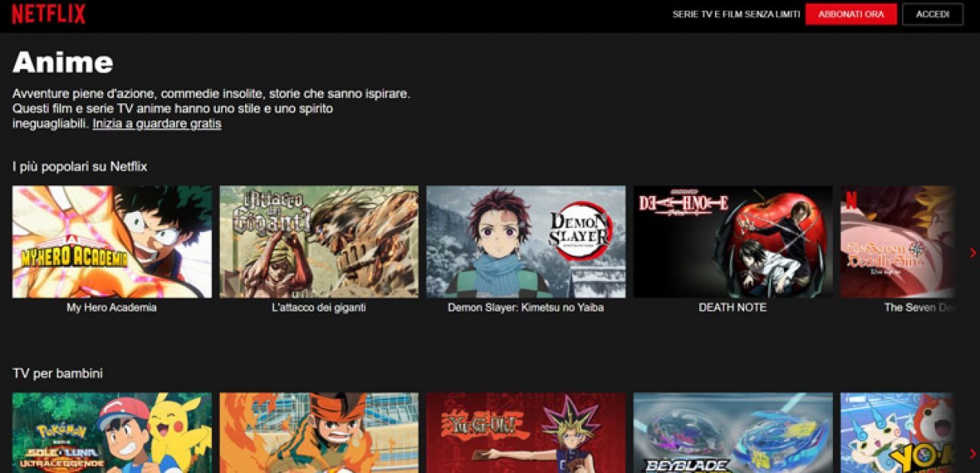Image resolution: width=980 pixels, height=473 pixels.
Task: Choose the Death Note thumbnail
Action: tap(732, 242)
